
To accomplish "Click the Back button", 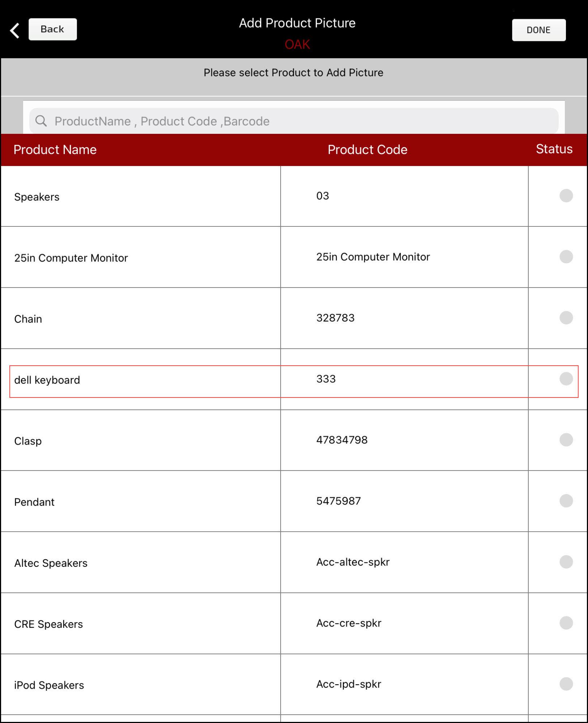I will click(x=52, y=29).
